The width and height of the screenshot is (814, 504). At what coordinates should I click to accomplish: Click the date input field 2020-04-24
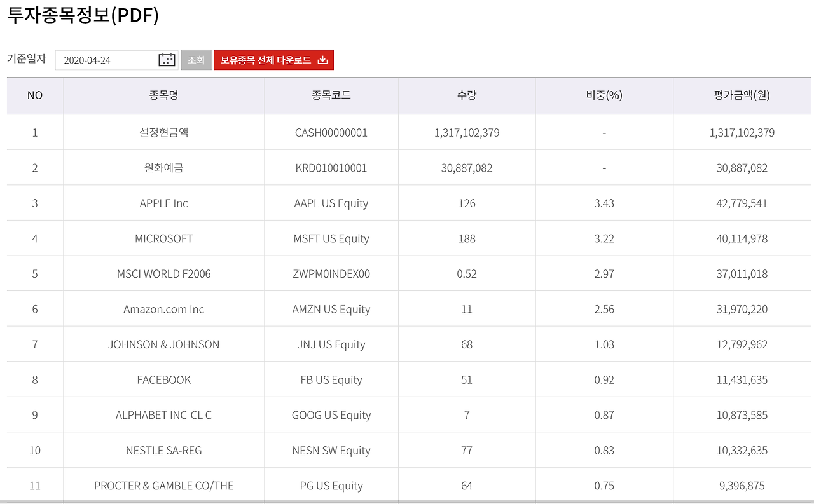click(116, 60)
